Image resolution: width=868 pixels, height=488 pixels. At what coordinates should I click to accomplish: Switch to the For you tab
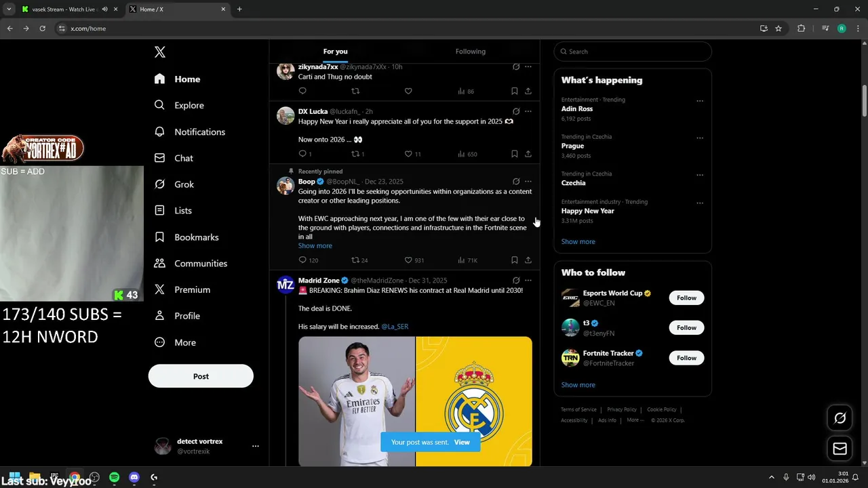tap(335, 52)
